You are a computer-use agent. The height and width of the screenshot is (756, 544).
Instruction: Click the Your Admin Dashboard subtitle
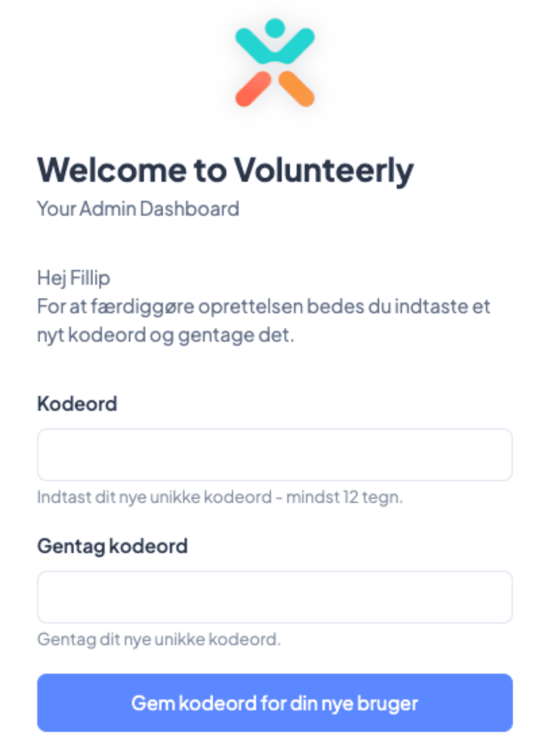tap(138, 209)
